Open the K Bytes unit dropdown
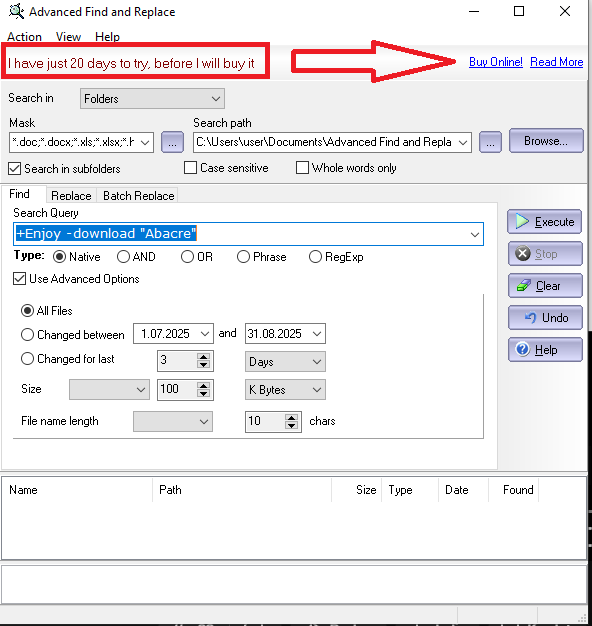Viewport: 592px width, 626px height. tap(285, 390)
